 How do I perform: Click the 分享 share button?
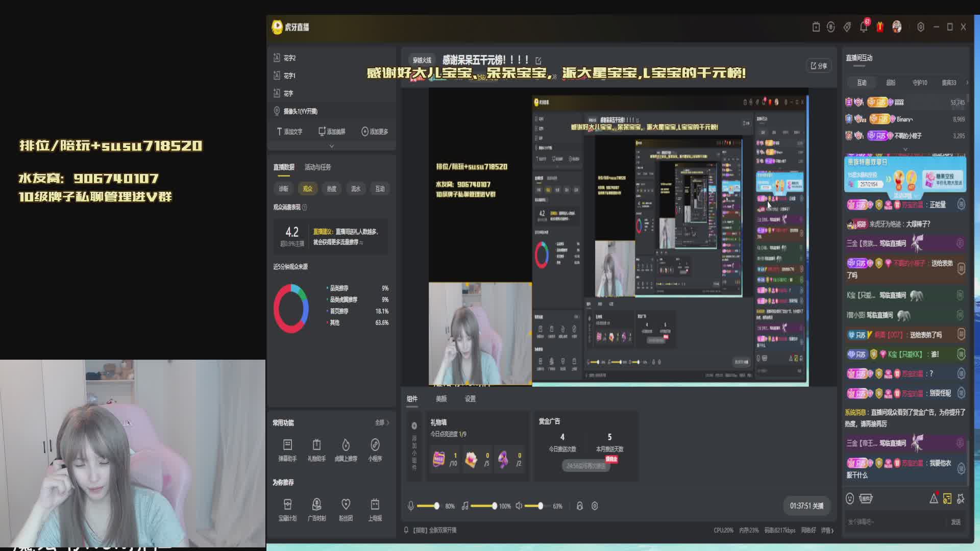coord(819,66)
